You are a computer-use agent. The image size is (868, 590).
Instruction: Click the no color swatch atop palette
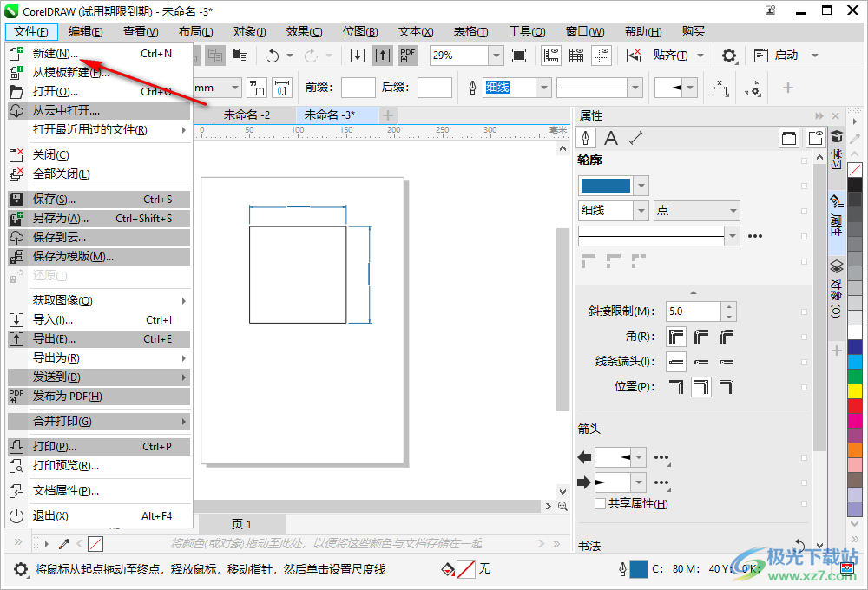click(x=855, y=169)
